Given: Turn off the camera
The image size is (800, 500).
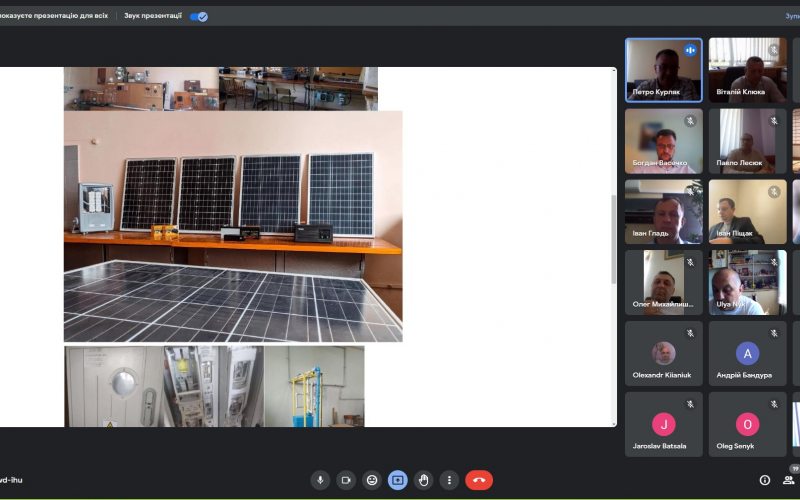Looking at the screenshot, I should click(346, 480).
